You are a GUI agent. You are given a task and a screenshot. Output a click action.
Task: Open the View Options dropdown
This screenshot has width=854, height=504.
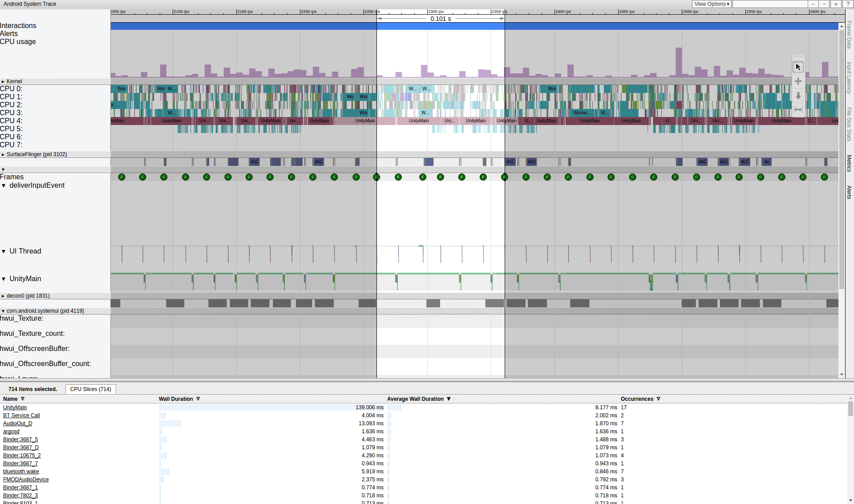(712, 4)
